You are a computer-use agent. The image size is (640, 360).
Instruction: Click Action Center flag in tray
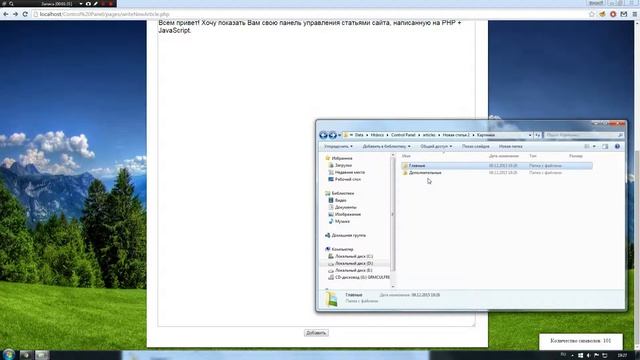tap(596, 356)
